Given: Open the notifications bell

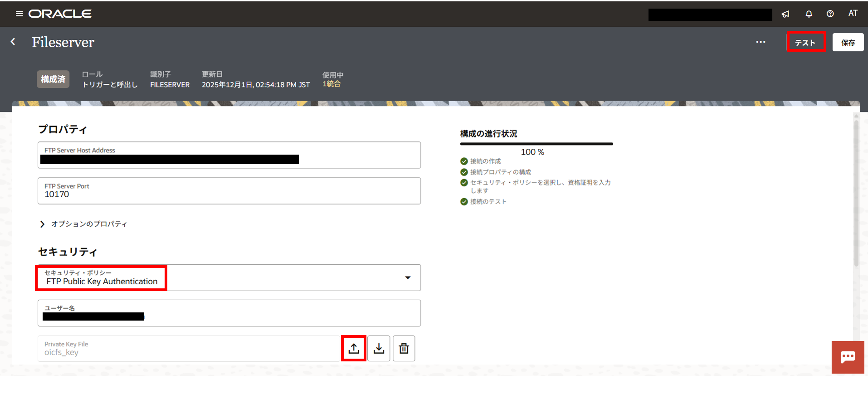Looking at the screenshot, I should pyautogui.click(x=809, y=14).
